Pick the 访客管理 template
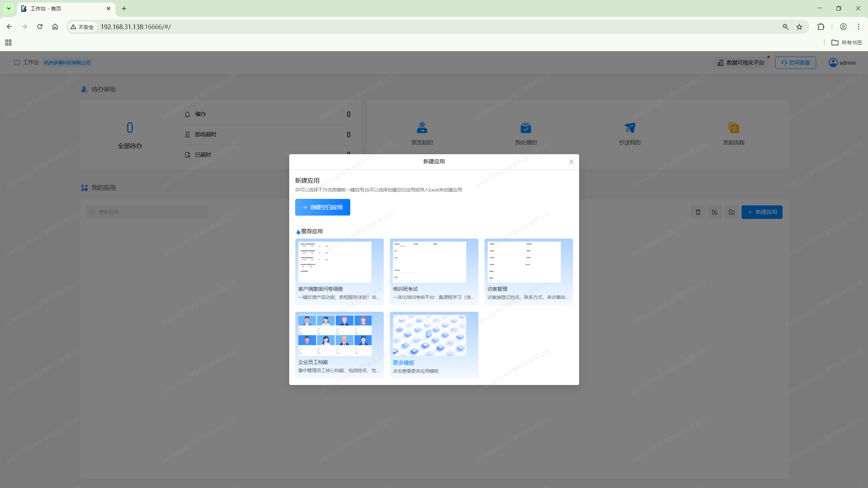This screenshot has width=868, height=488. click(528, 271)
